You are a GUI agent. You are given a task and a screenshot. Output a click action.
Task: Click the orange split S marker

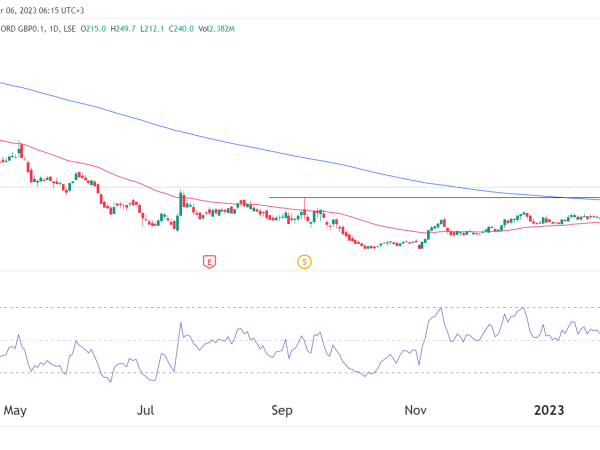click(x=304, y=262)
